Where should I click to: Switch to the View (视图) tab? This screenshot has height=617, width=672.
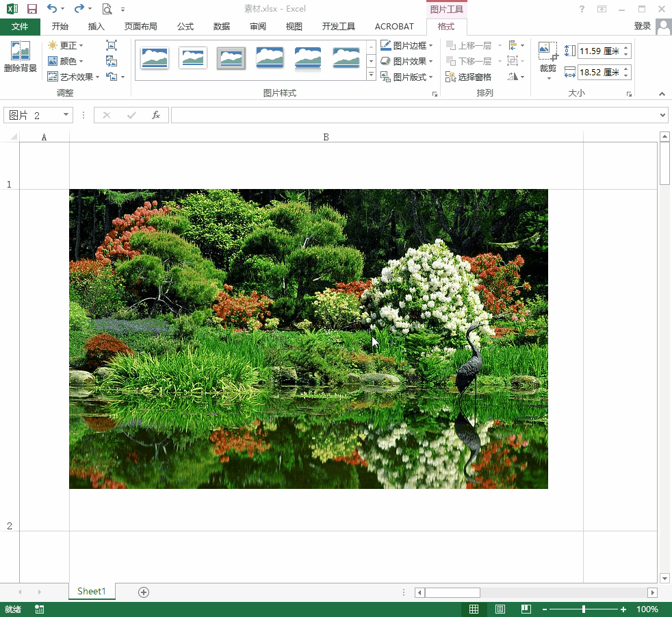pyautogui.click(x=294, y=27)
